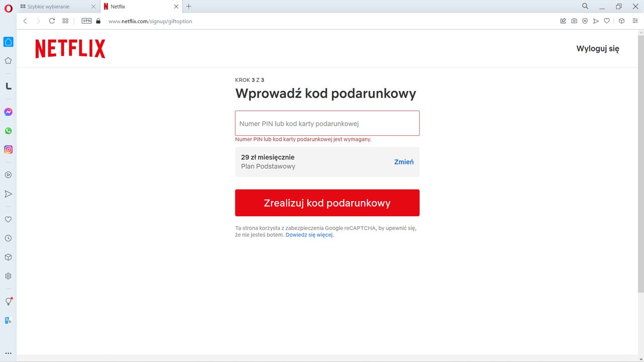Open sidebar setup with the sliders icon
This screenshot has height=362, width=644.
[x=635, y=21]
